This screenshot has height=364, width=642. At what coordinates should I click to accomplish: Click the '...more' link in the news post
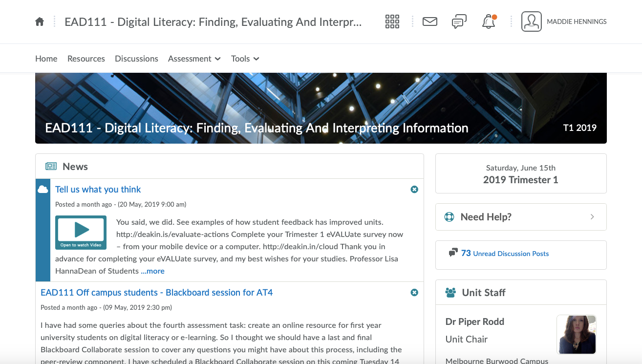tap(153, 271)
